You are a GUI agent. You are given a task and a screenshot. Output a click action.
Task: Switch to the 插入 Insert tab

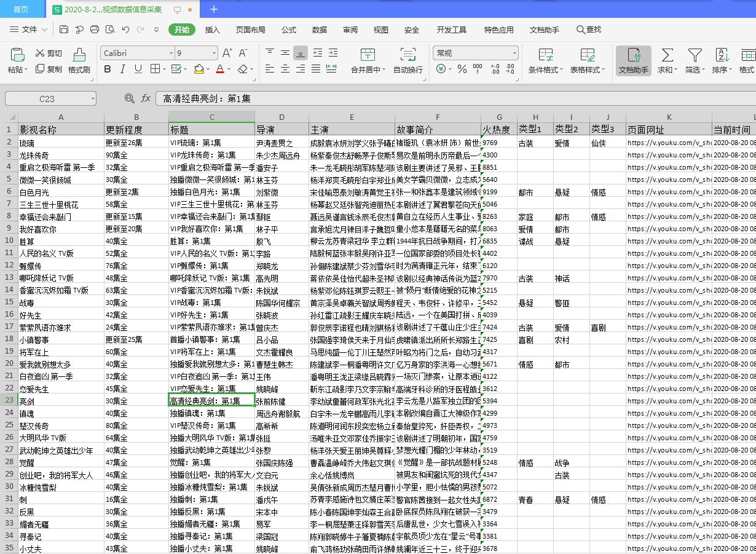click(x=213, y=30)
